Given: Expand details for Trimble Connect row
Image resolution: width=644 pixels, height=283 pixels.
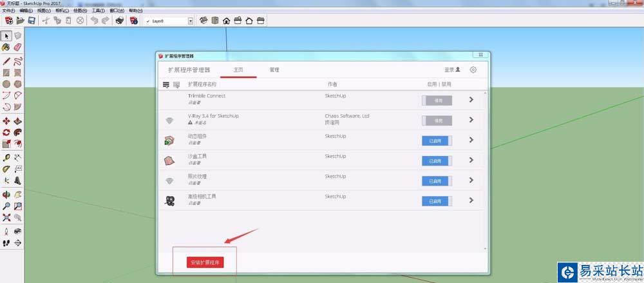Looking at the screenshot, I should click(471, 99).
